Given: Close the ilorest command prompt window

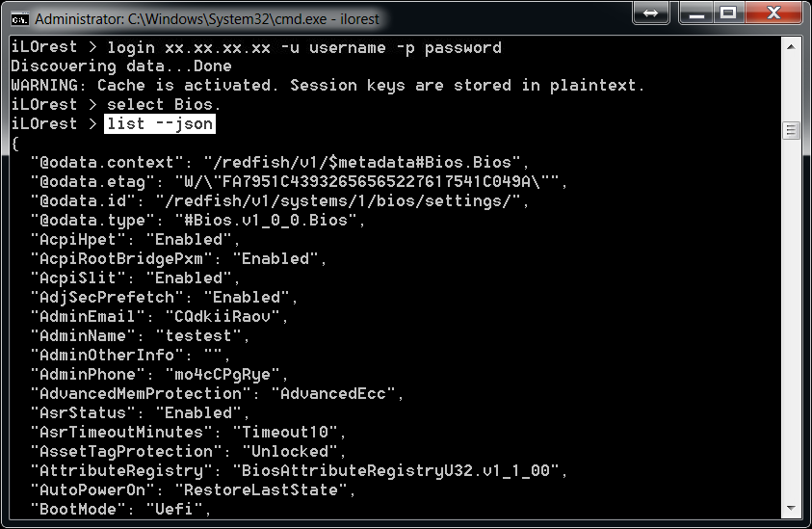Looking at the screenshot, I should [x=773, y=13].
